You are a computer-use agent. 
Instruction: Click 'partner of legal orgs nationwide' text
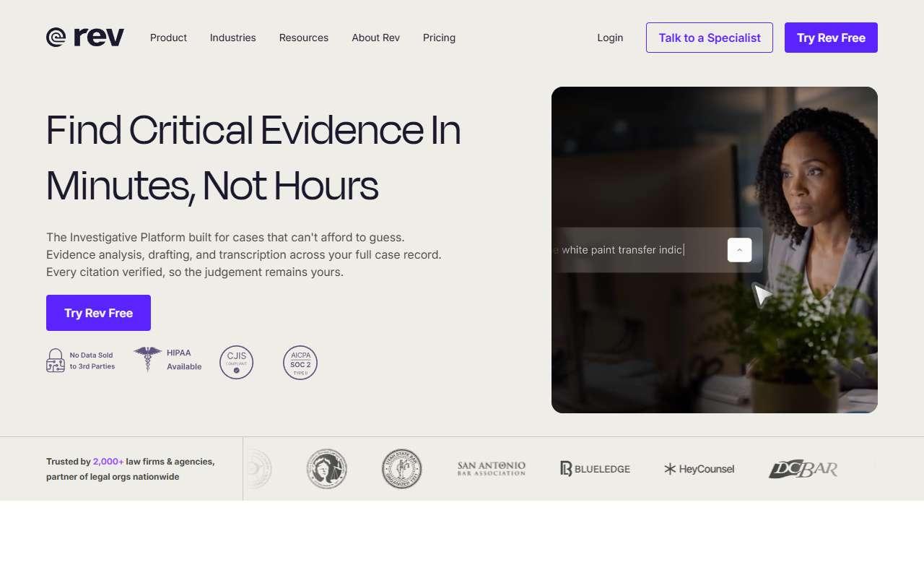point(113,477)
